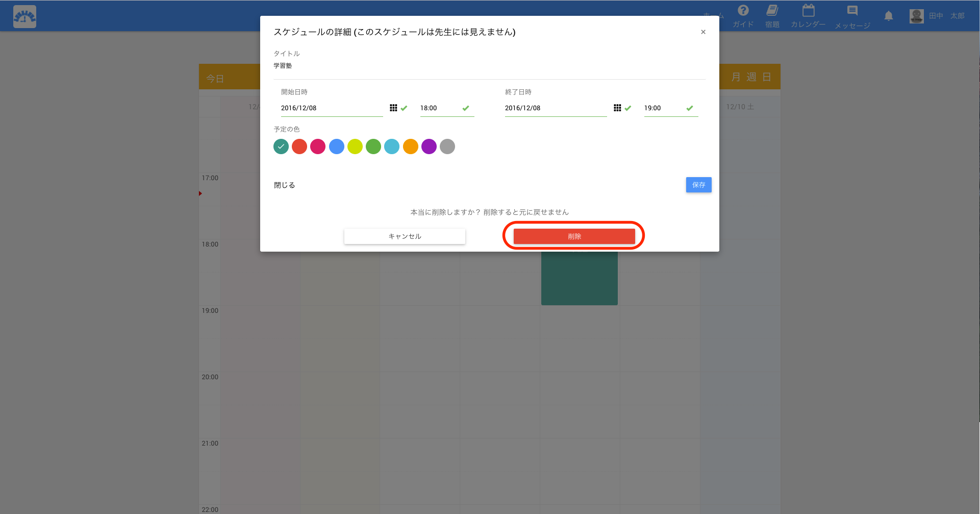Click the 閉じる close link
980x514 pixels.
tap(285, 185)
